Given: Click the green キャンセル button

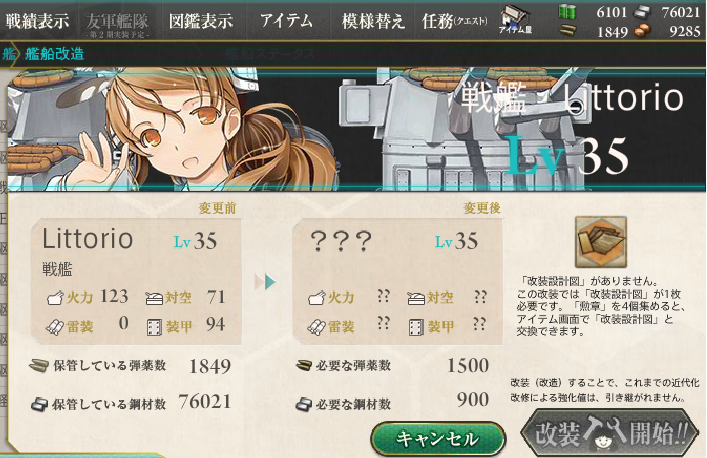Looking at the screenshot, I should tap(438, 438).
